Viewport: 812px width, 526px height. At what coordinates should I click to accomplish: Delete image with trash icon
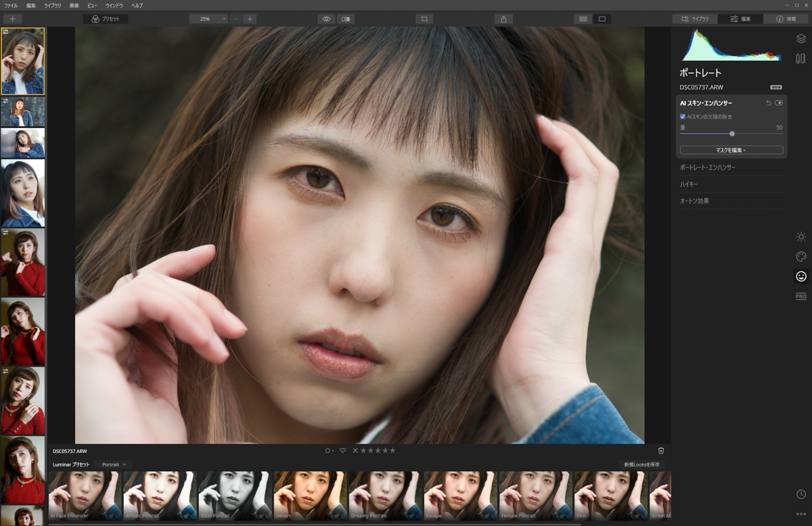(x=661, y=451)
